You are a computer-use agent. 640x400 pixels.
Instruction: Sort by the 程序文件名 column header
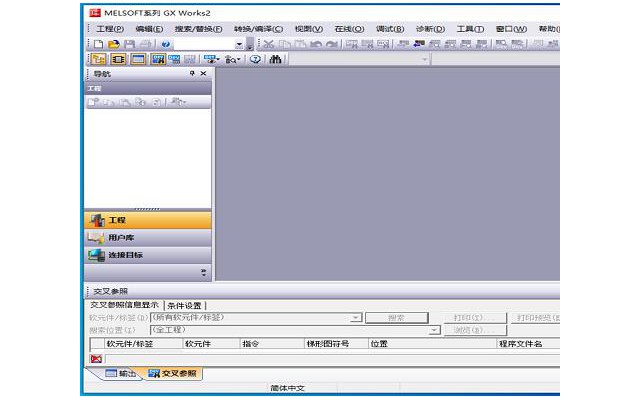pos(528,344)
